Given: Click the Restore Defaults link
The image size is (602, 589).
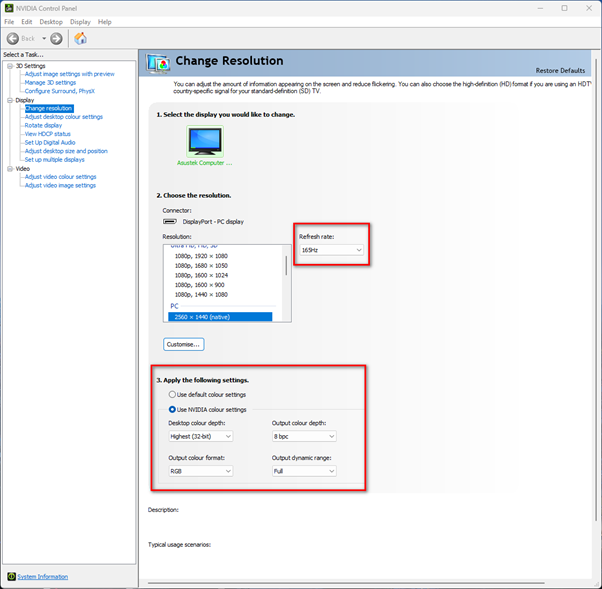Looking at the screenshot, I should [x=560, y=71].
